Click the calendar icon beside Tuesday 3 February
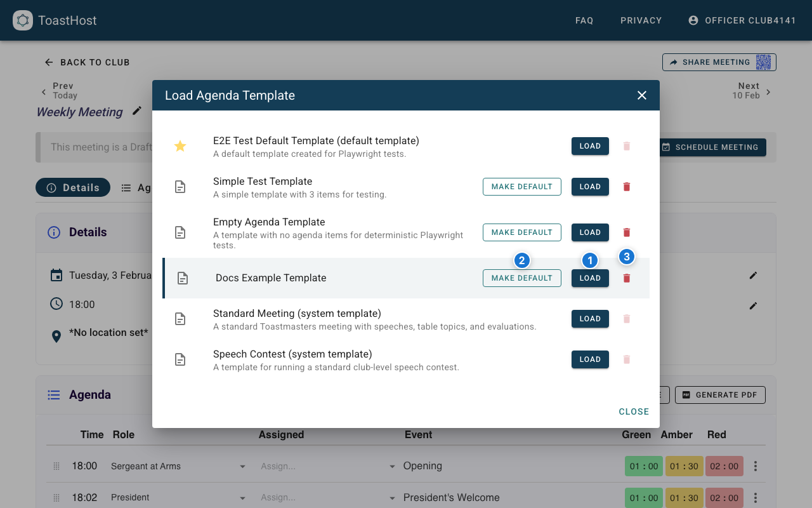 [56, 275]
